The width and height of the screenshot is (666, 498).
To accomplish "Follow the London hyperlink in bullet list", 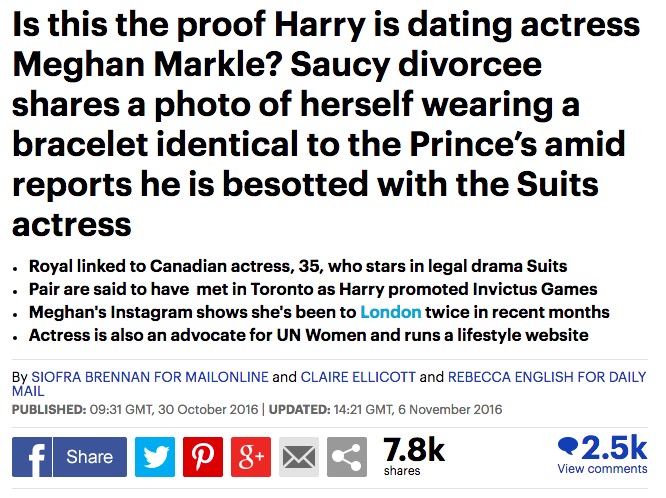I will coord(391,312).
